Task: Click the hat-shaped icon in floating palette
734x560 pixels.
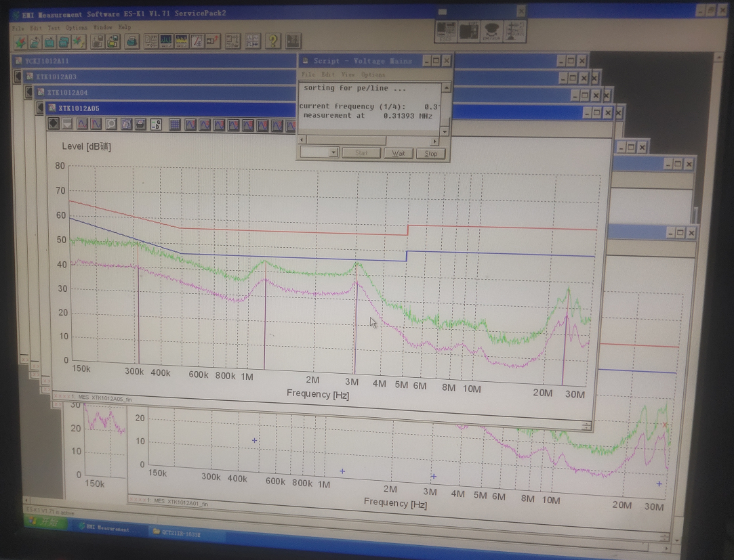Action: [x=491, y=31]
